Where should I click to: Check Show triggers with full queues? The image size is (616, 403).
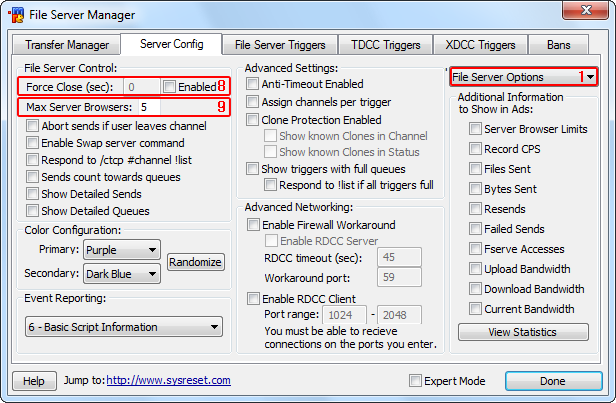[253, 169]
